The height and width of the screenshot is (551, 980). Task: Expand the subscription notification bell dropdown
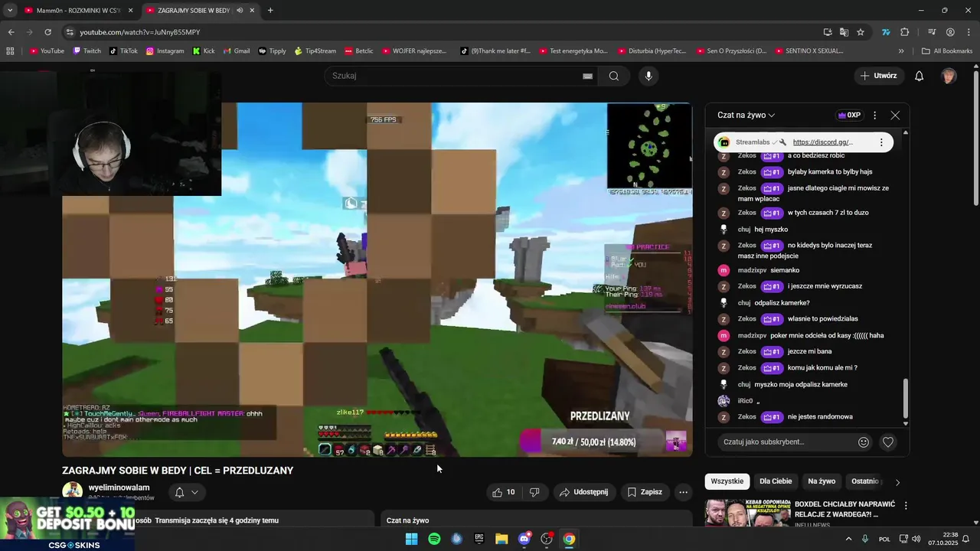186,492
